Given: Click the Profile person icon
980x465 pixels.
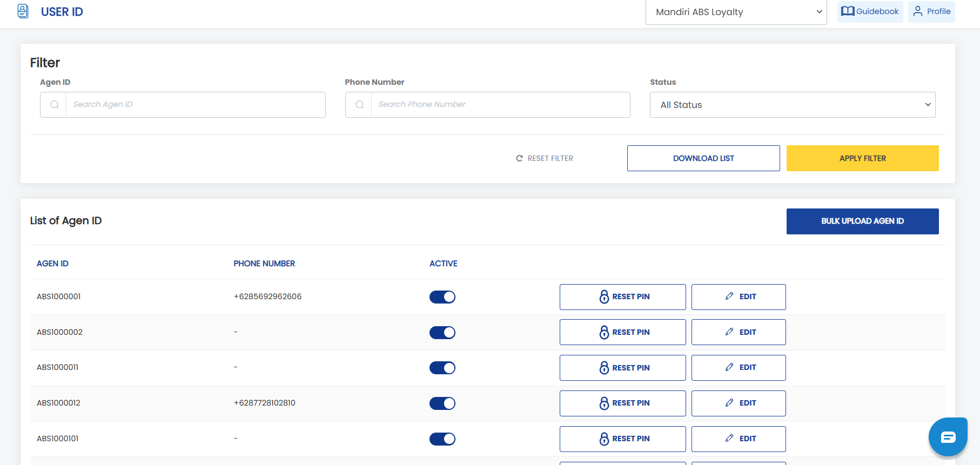Looking at the screenshot, I should [918, 11].
